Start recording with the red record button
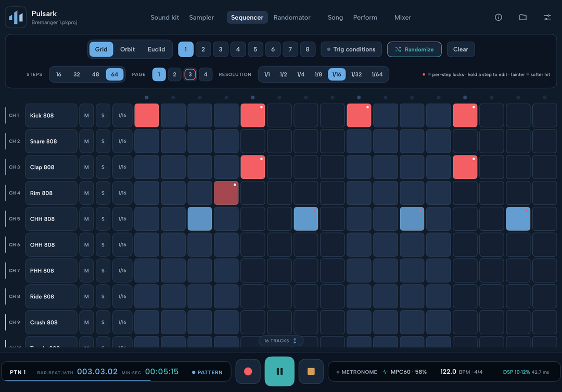Image resolution: width=562 pixels, height=392 pixels. click(248, 371)
